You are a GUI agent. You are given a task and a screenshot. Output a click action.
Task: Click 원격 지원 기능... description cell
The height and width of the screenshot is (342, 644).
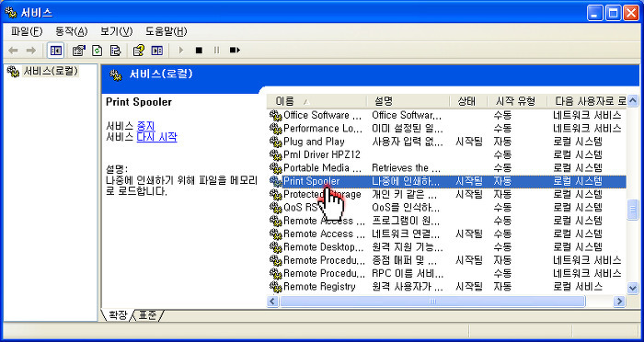[407, 247]
